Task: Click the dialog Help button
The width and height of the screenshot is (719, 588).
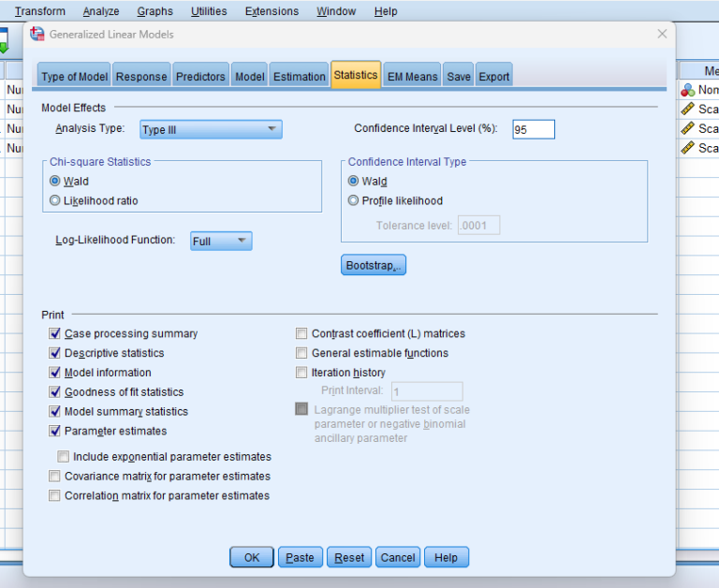Action: 447,557
